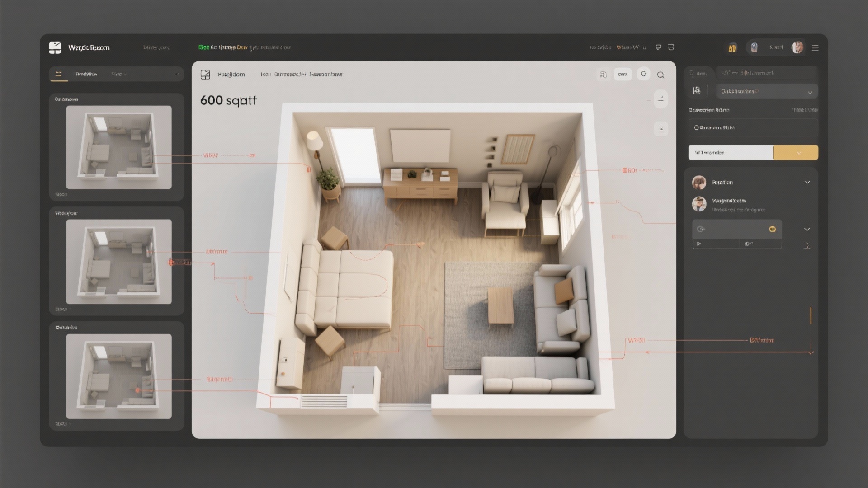Click the zoom out minus button on canvas
868x488 pixels.
[660, 99]
